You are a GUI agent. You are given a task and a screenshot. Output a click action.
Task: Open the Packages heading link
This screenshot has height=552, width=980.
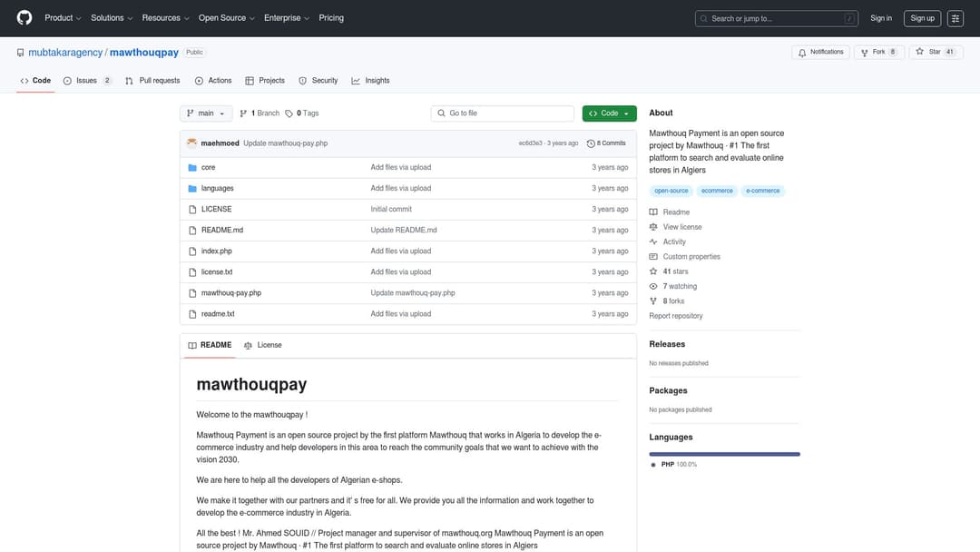[x=668, y=390]
